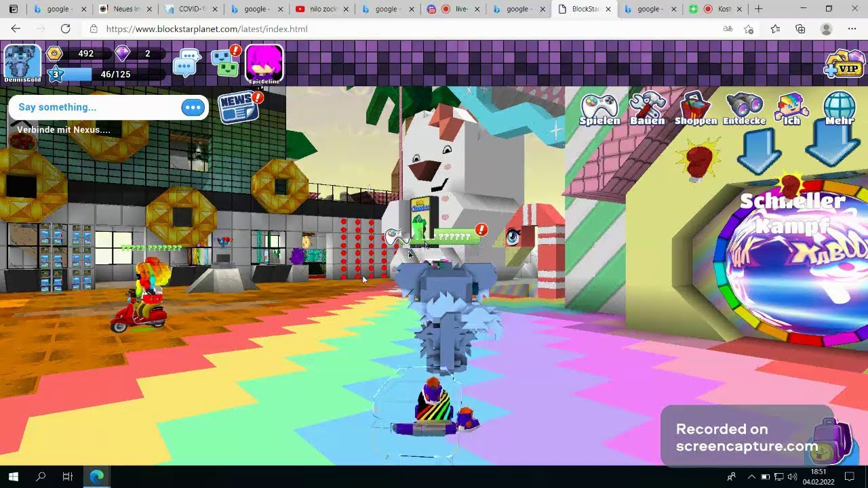868x488 pixels.
Task: Open the Entdecke binoculars menu
Action: tap(745, 108)
